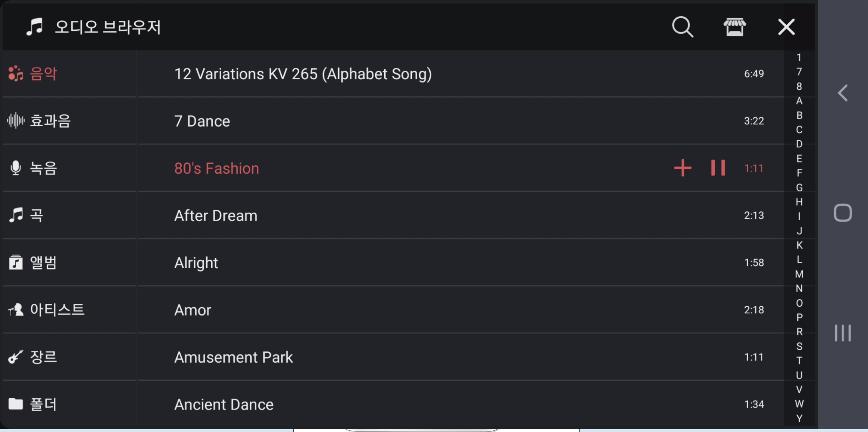Browse by 아티스트 artists
This screenshot has height=432, width=868.
(x=57, y=310)
